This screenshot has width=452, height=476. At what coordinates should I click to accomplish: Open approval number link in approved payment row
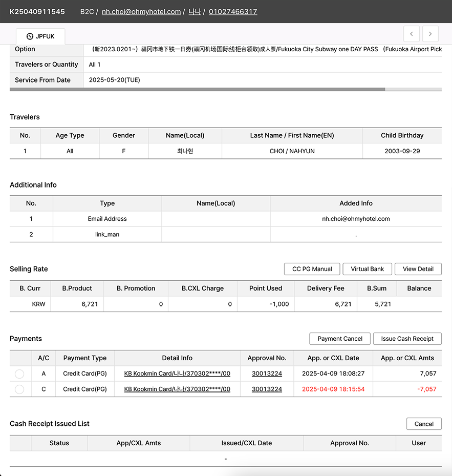coord(267,374)
